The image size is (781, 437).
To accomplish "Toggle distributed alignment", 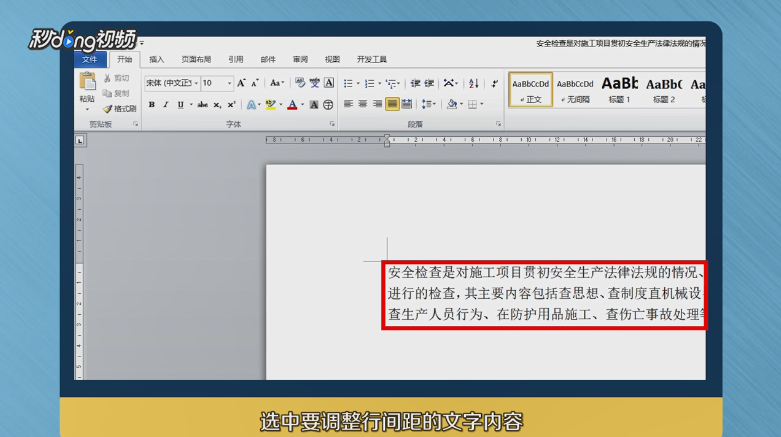I will pos(406,104).
